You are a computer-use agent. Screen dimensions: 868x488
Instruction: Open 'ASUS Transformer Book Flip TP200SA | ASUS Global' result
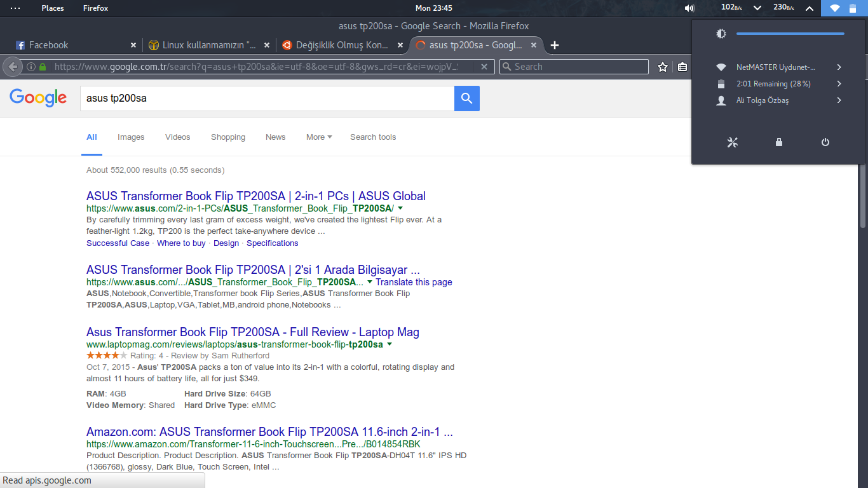click(x=256, y=196)
